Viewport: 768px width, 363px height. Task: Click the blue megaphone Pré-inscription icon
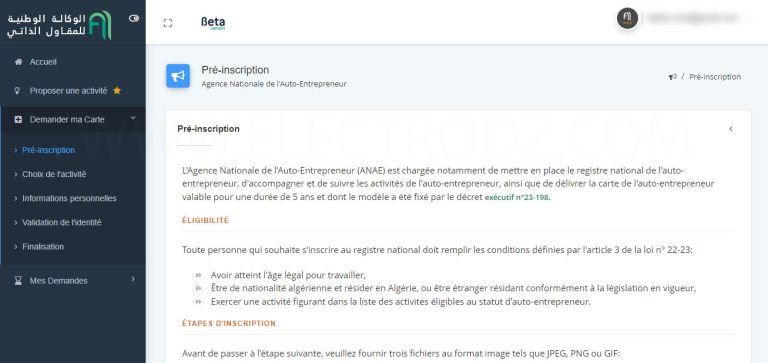pos(178,76)
